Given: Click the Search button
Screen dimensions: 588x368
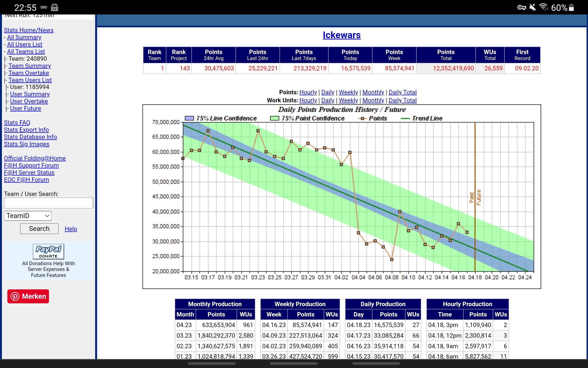Looking at the screenshot, I should click(x=39, y=229).
